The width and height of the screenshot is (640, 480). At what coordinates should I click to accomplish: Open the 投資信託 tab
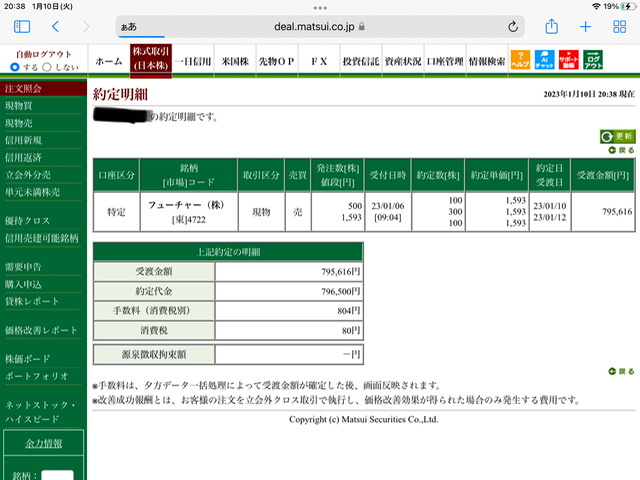point(361,61)
